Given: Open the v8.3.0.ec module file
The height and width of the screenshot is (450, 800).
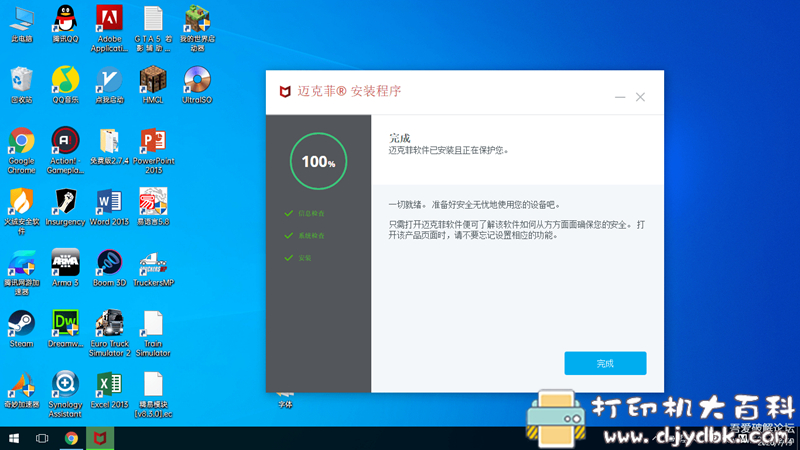Looking at the screenshot, I should pos(153,394).
